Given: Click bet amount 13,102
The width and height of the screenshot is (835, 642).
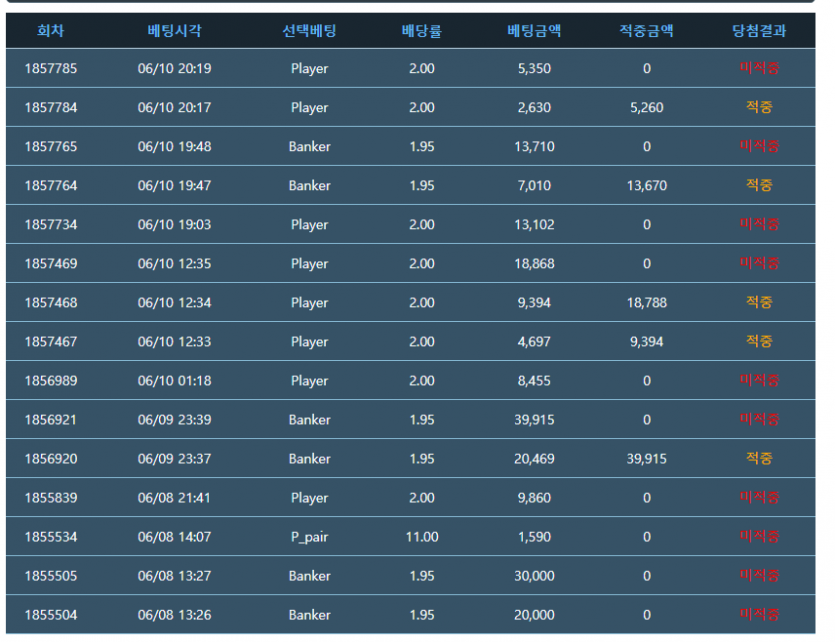Looking at the screenshot, I should point(534,225).
